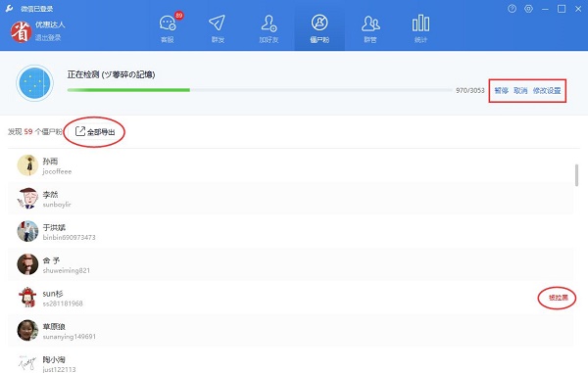Select the 于洪娇 contact name
The height and width of the screenshot is (373, 588).
click(54, 227)
